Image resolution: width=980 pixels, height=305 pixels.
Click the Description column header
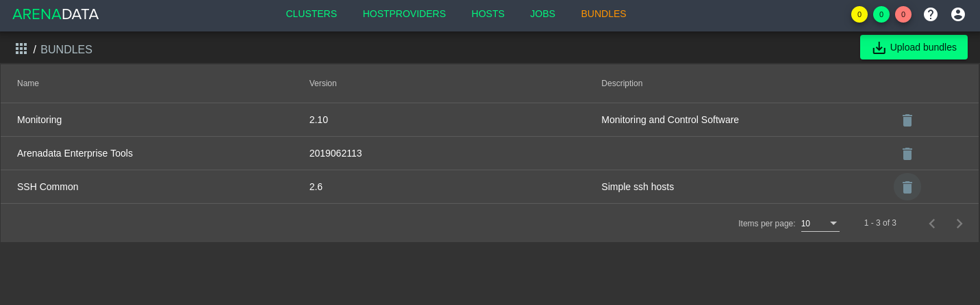tap(622, 83)
